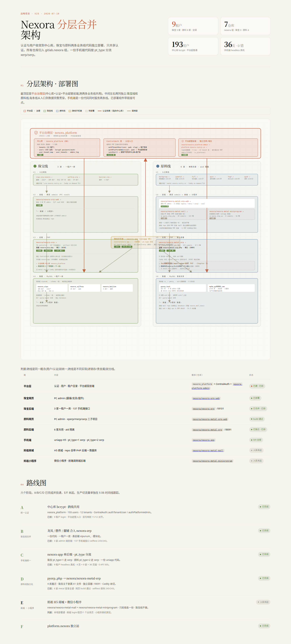
Task: Click the green dot next to 珠宝线 heading
Action: 35,166
